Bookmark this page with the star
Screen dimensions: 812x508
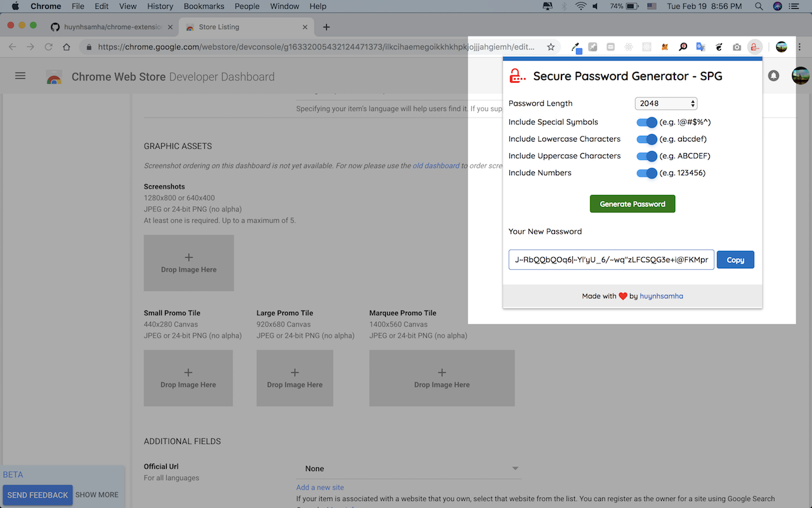tap(551, 47)
